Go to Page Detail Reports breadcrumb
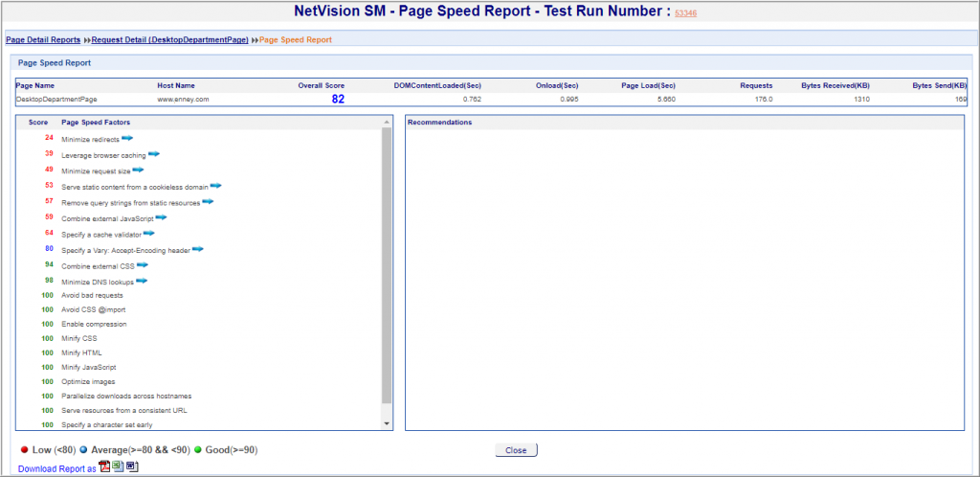Screen dimensions: 980x477 point(43,40)
